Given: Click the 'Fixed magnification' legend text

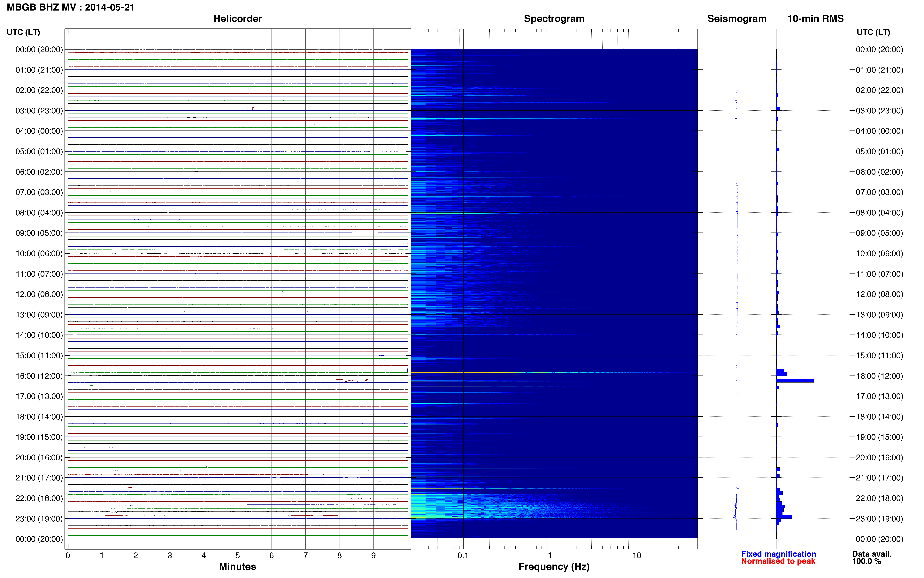Looking at the screenshot, I should [x=778, y=554].
